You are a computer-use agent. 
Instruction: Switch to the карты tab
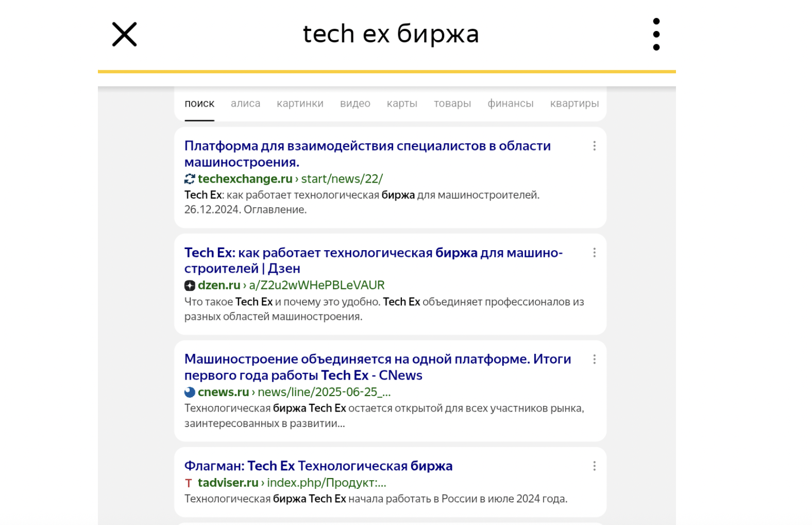tap(402, 104)
